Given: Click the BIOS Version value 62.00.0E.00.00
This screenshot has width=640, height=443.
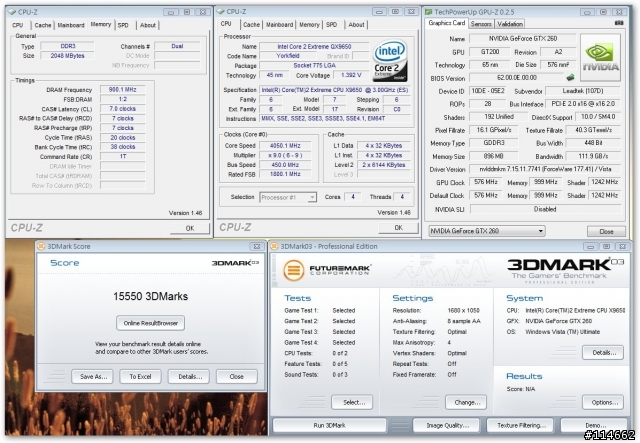Looking at the screenshot, I should pos(517,78).
